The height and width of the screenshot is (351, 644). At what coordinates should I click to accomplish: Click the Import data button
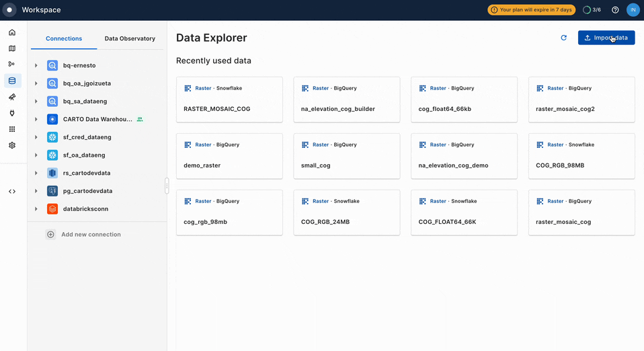coord(606,38)
